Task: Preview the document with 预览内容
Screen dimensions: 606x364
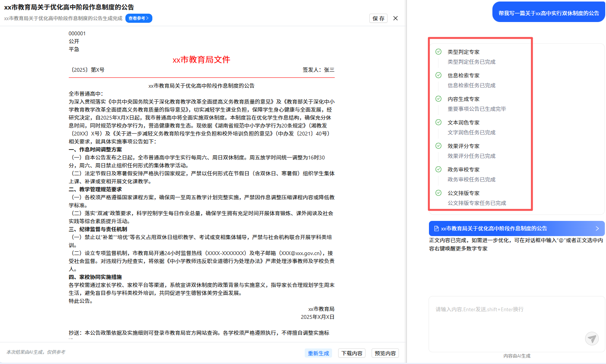Action: point(385,353)
